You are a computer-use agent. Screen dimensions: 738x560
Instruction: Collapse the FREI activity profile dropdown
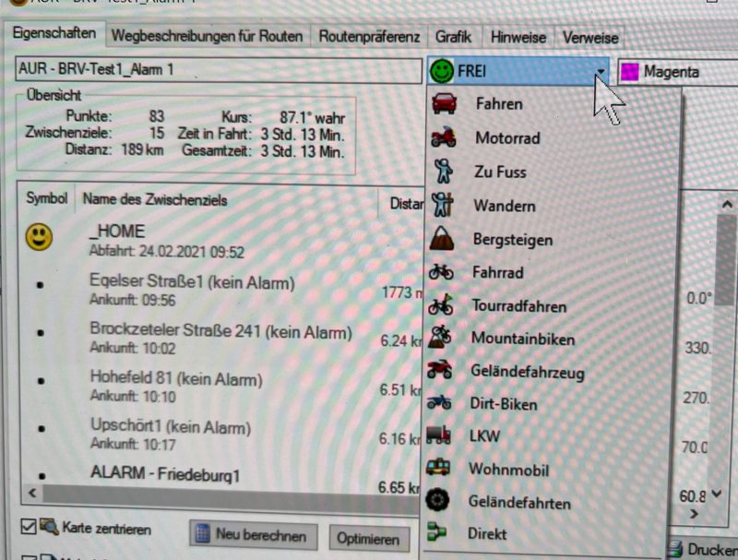tap(601, 72)
